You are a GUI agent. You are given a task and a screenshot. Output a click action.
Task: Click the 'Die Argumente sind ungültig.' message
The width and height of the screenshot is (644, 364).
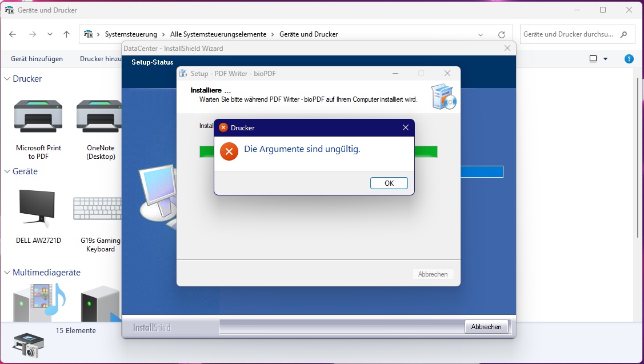[302, 149]
